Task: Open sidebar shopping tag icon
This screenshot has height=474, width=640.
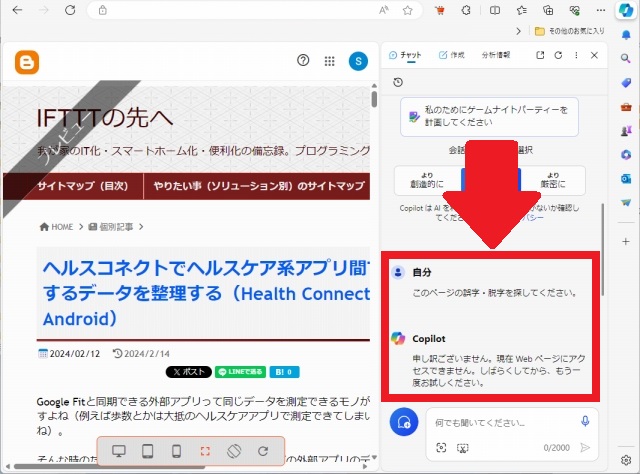Action: coord(626,83)
